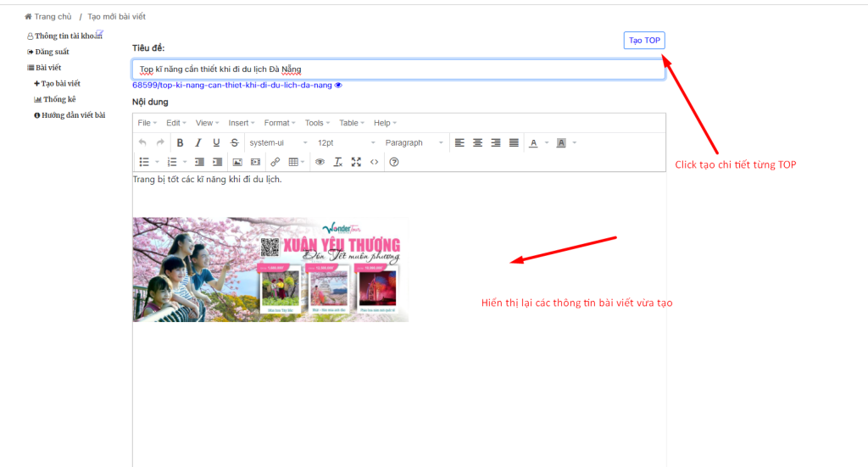Open the Insert menu
868x467 pixels.
click(242, 123)
